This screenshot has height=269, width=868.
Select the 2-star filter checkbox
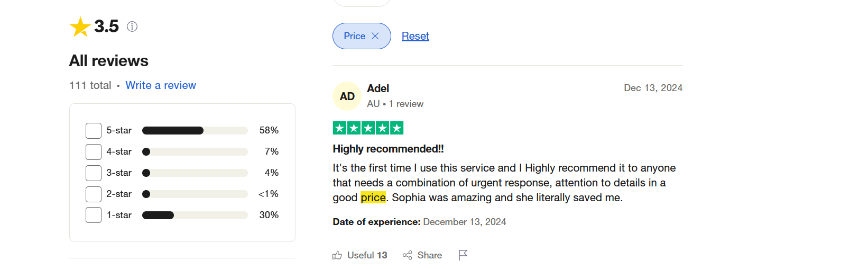pos(94,194)
